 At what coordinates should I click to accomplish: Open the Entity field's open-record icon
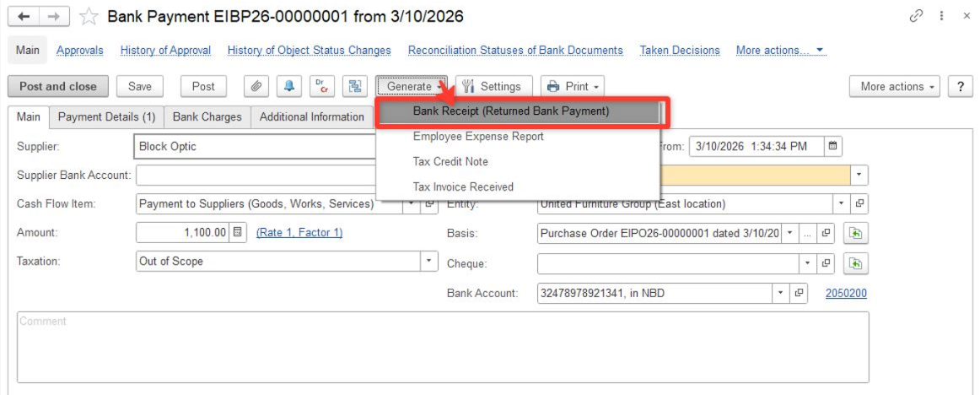click(x=860, y=203)
